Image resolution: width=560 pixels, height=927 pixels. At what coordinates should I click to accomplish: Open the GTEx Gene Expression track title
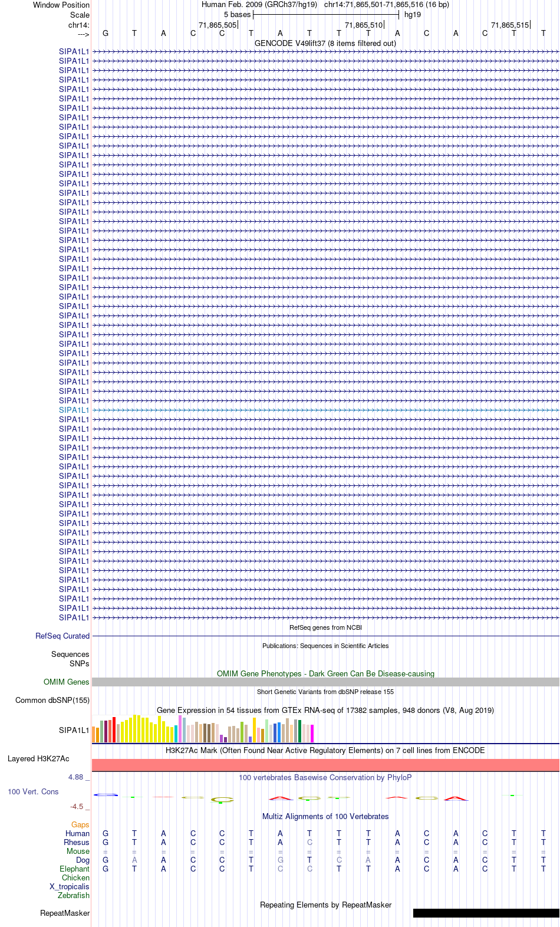pos(325,710)
